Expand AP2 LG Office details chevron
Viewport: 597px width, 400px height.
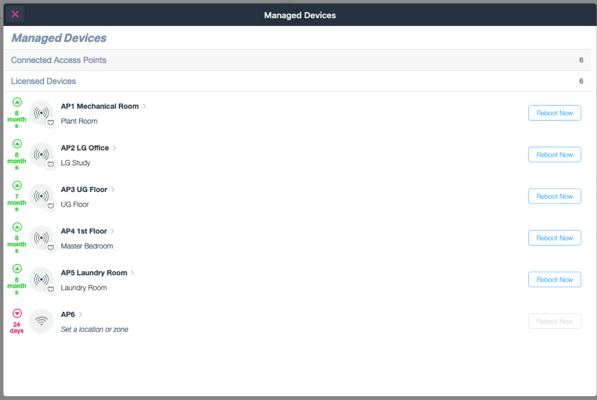(x=115, y=148)
